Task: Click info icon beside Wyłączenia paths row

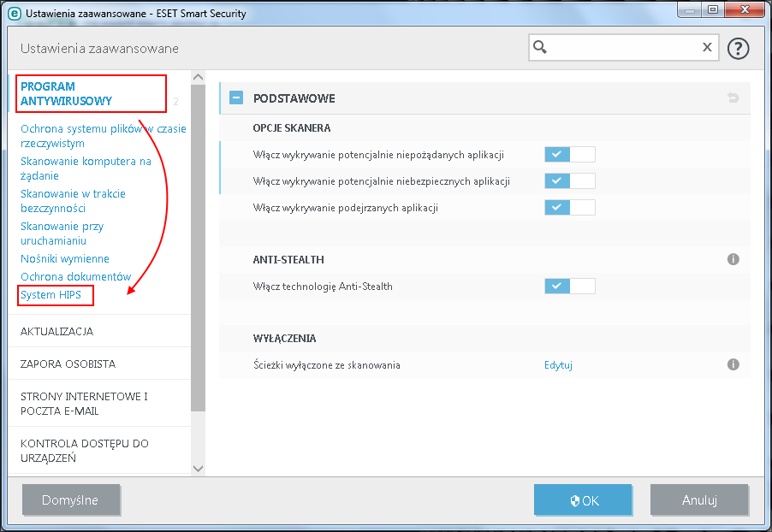Action: click(733, 364)
